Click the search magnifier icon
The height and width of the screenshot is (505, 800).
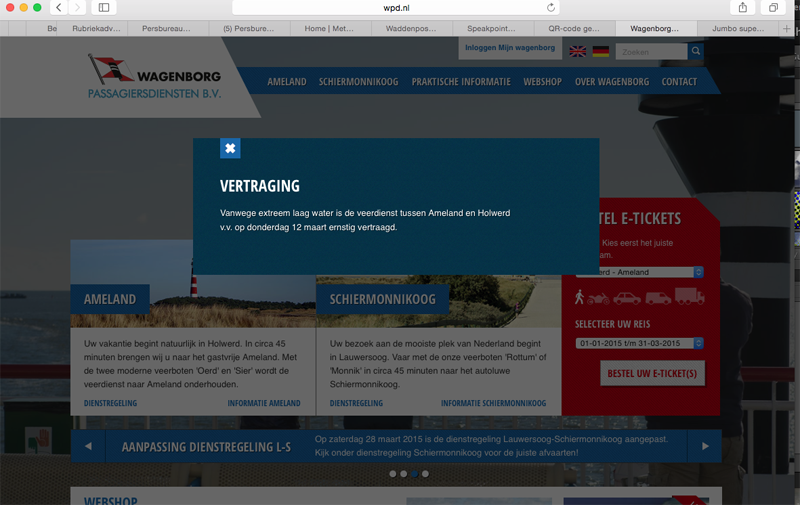pos(695,51)
